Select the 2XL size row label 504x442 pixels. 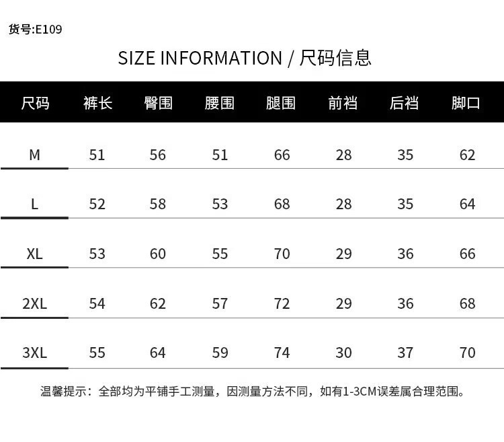[x=35, y=303]
